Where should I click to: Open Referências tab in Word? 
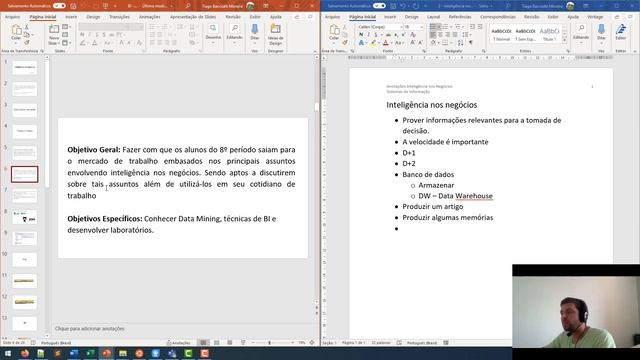point(460,17)
